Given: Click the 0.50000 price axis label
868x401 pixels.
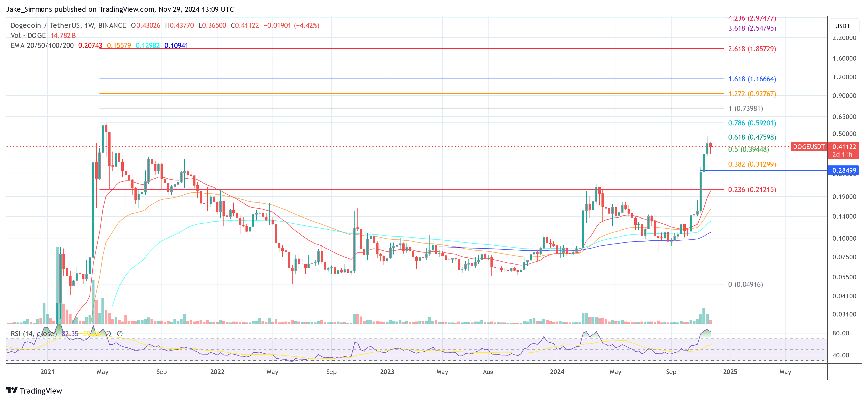Looking at the screenshot, I should [x=844, y=134].
